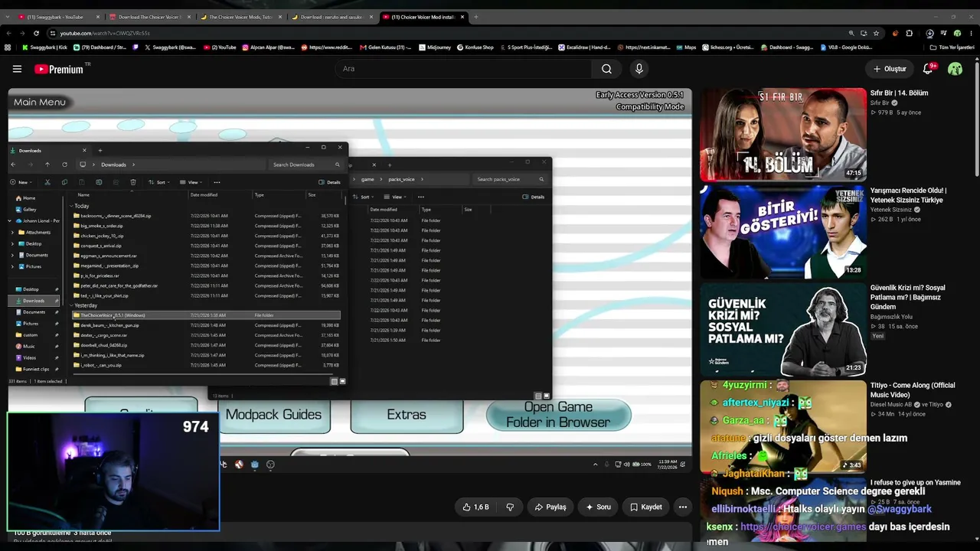Like the video with 1,6 B likes
The height and width of the screenshot is (551, 980).
point(475,507)
